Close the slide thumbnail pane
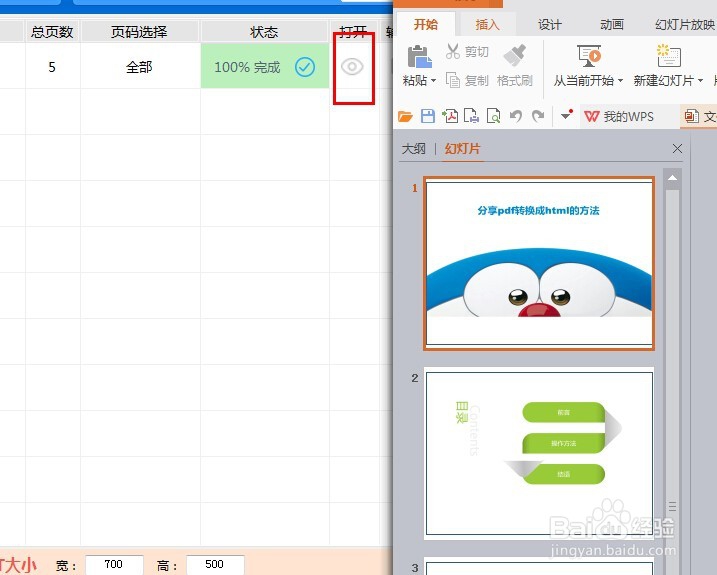Image resolution: width=717 pixels, height=575 pixels. (x=677, y=148)
